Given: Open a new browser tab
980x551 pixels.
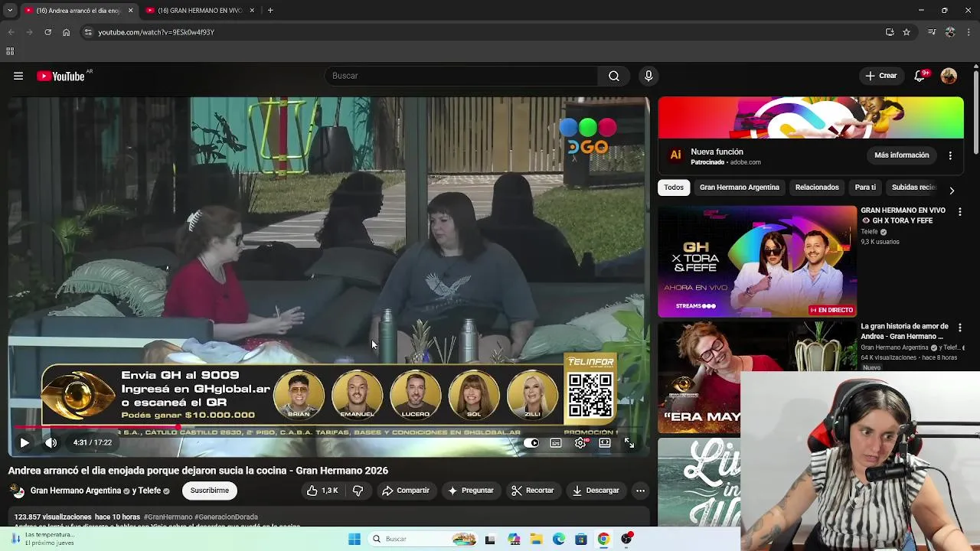Looking at the screenshot, I should (x=270, y=11).
